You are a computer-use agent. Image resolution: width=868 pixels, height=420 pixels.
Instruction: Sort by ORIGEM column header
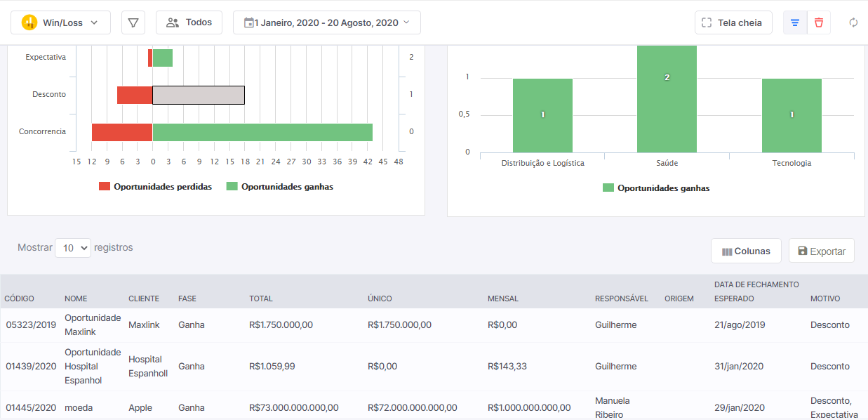679,298
